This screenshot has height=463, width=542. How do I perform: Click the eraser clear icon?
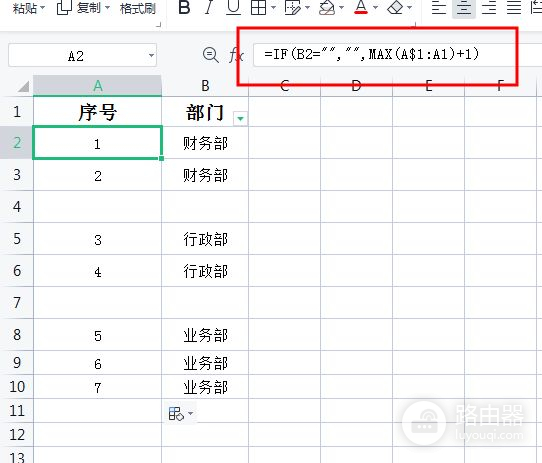395,7
